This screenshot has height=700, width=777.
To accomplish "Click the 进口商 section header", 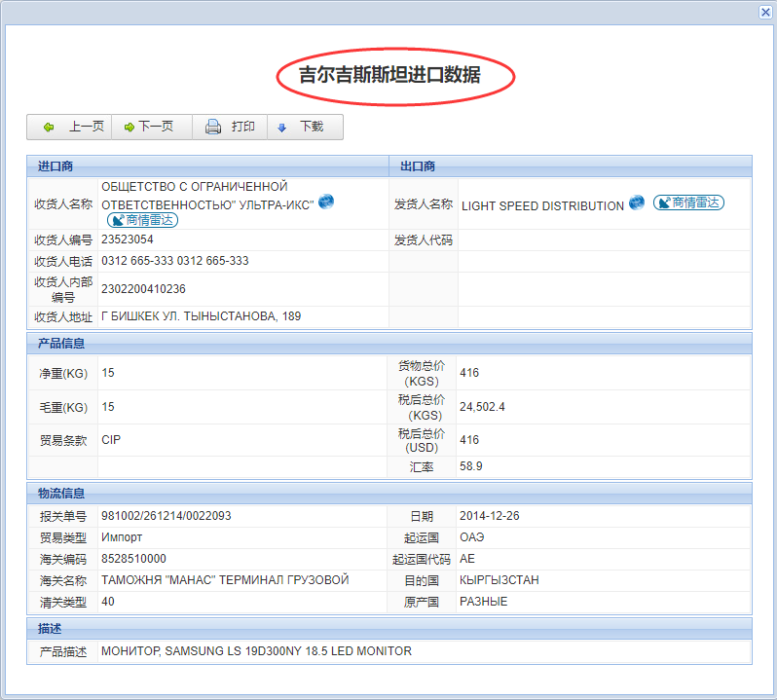I will (x=55, y=166).
